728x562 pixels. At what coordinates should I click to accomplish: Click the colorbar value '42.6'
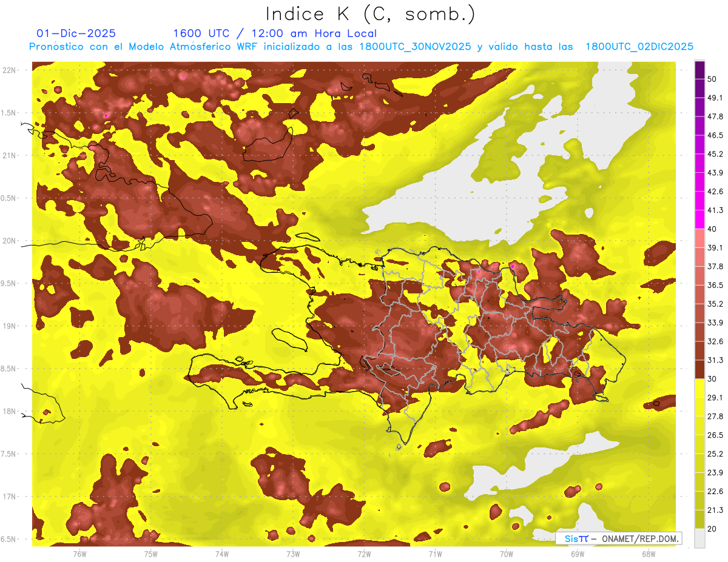715,192
